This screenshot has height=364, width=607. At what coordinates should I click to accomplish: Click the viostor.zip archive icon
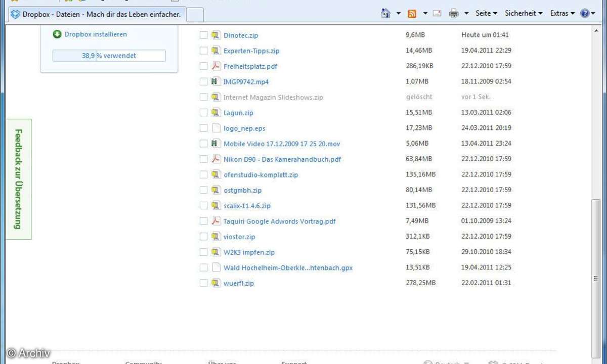point(216,236)
